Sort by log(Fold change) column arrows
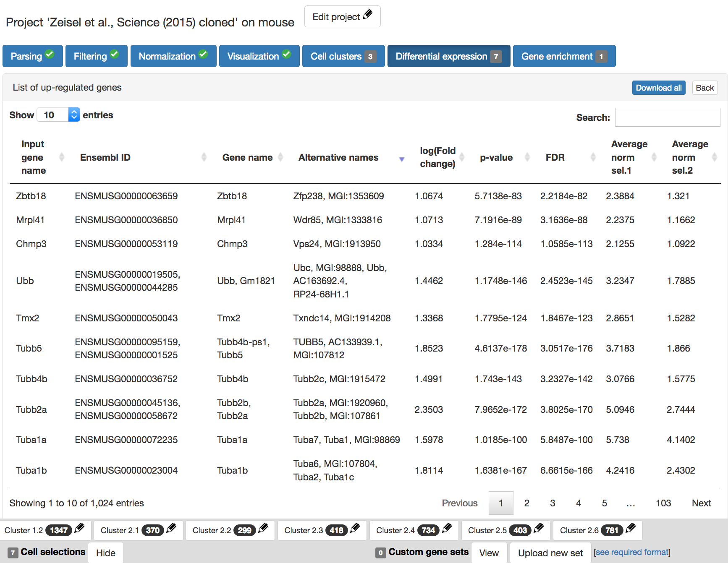728x563 pixels. coord(462,157)
